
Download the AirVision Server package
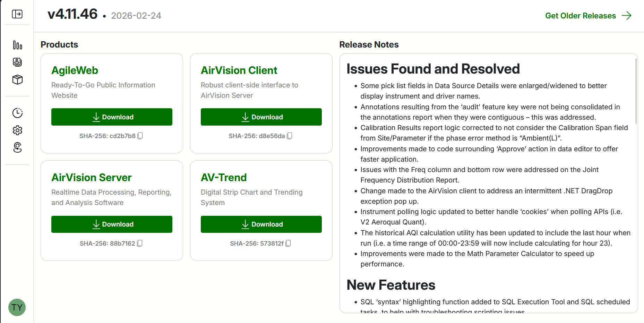[x=112, y=224]
